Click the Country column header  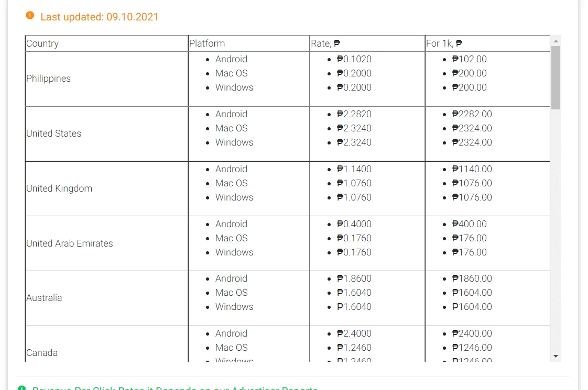(x=106, y=43)
